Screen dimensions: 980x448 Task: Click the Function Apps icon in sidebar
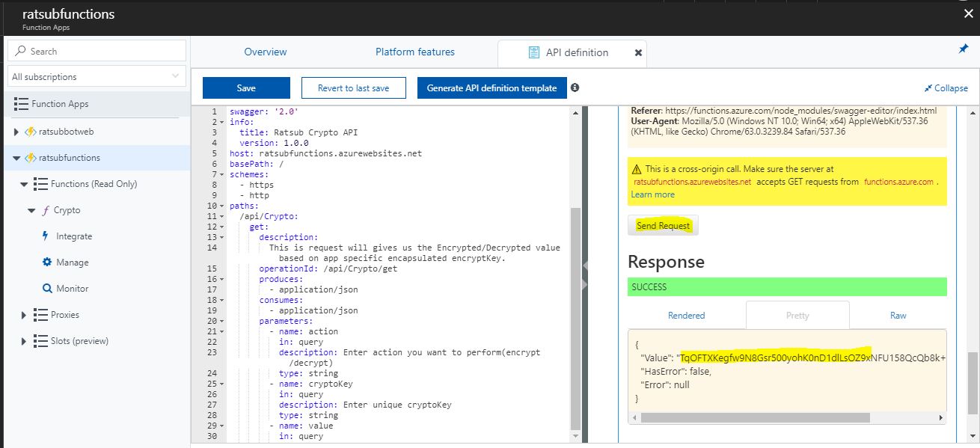click(x=28, y=103)
